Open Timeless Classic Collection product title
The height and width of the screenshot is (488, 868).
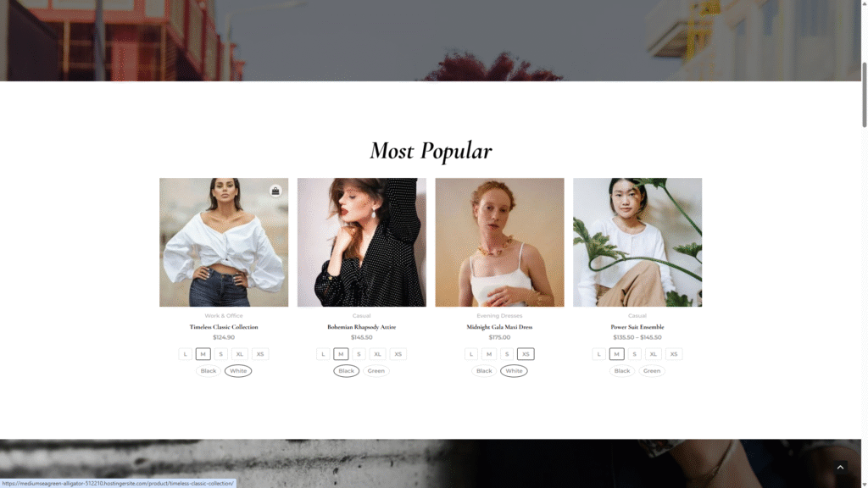[224, 327]
